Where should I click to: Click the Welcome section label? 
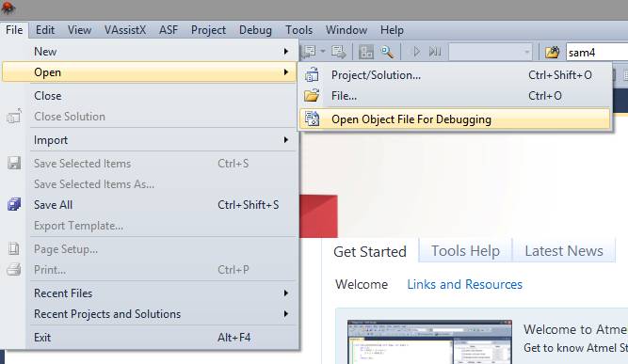click(362, 284)
